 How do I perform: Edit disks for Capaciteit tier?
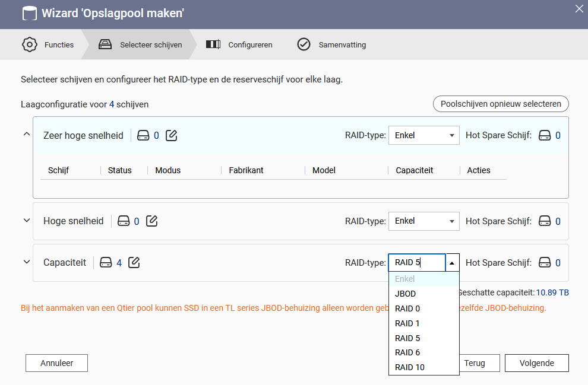(134, 263)
